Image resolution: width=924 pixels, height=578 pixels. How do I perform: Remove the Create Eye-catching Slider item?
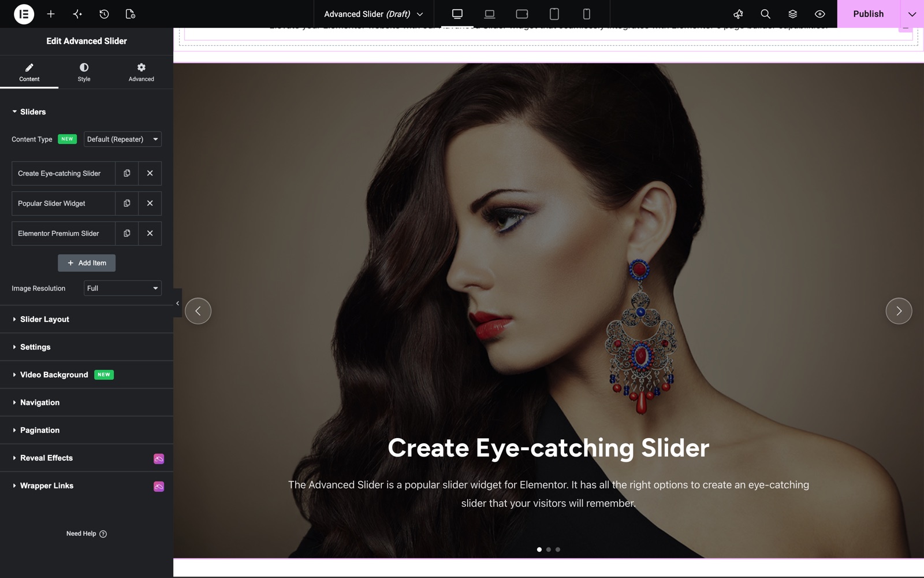[x=150, y=173]
